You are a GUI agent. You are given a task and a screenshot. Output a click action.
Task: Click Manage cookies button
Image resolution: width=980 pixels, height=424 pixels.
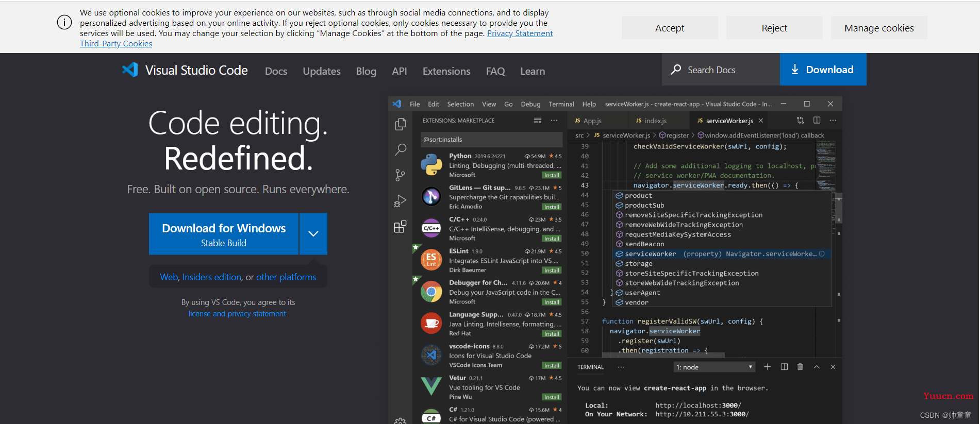coord(879,28)
